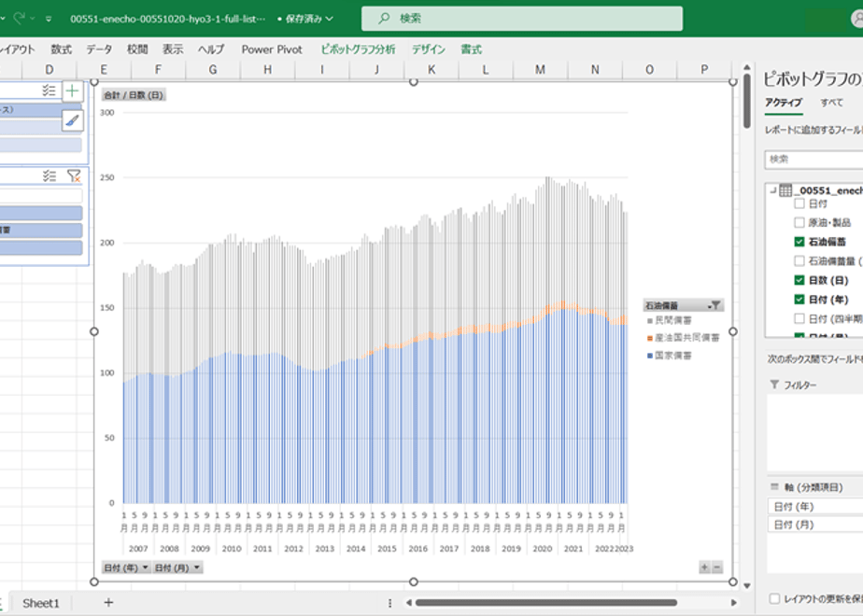Collapse the _00551 table tree node
The image size is (863, 616).
772,190
